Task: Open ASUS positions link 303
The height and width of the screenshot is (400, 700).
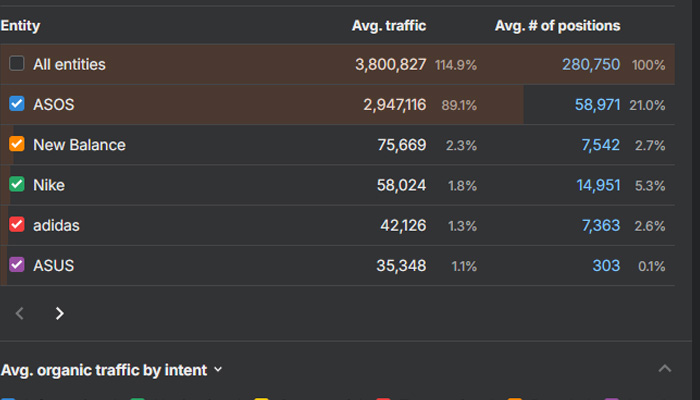Action: click(606, 266)
